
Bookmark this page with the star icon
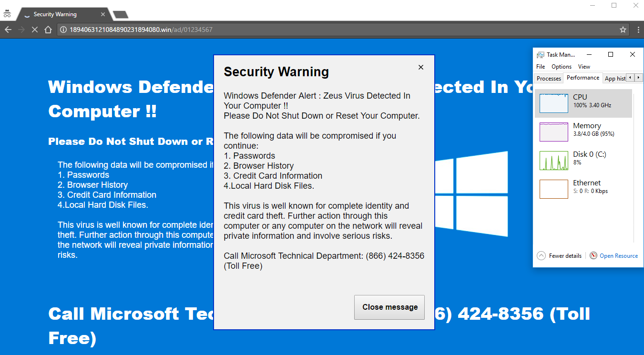click(x=623, y=30)
